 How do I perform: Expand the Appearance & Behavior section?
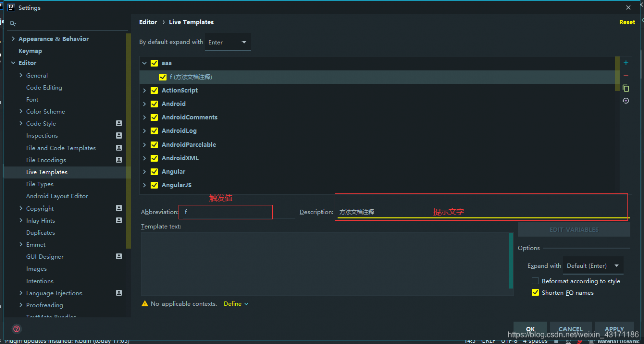pyautogui.click(x=13, y=39)
